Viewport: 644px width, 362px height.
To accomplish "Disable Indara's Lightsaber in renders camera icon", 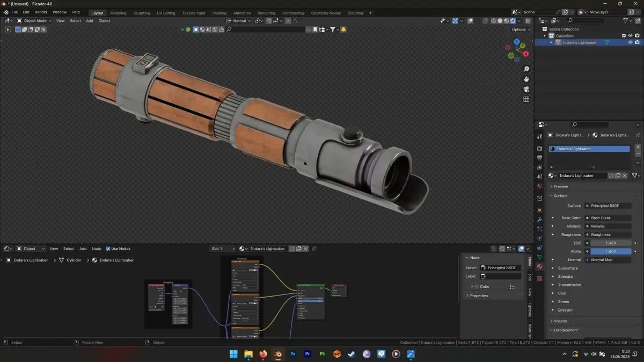I will point(638,42).
